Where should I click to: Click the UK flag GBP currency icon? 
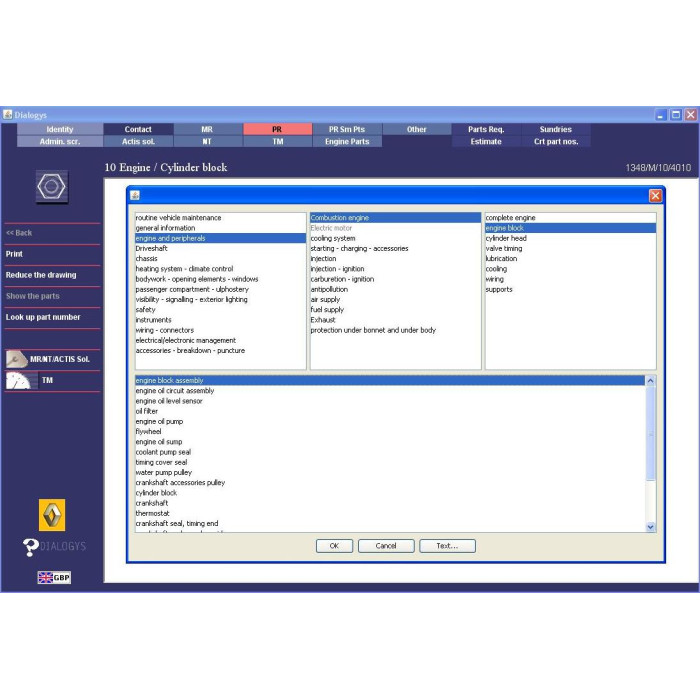[54, 577]
